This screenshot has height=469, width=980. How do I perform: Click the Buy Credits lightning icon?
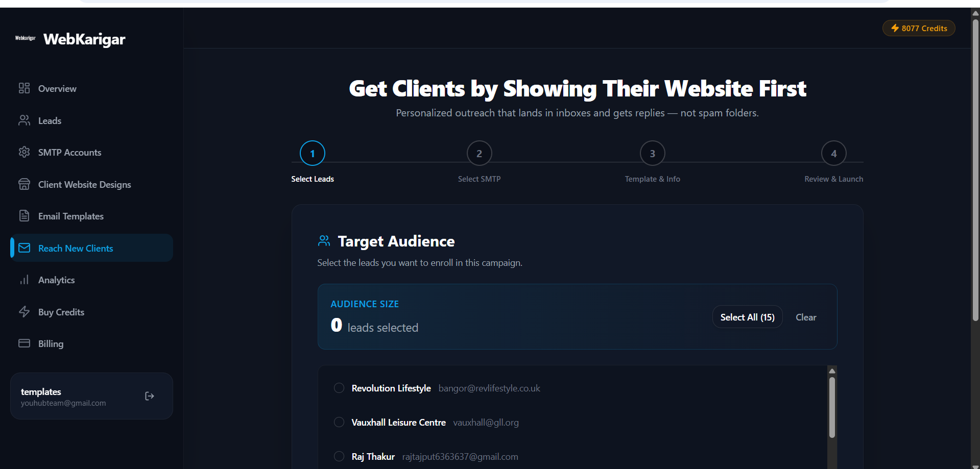(x=24, y=312)
